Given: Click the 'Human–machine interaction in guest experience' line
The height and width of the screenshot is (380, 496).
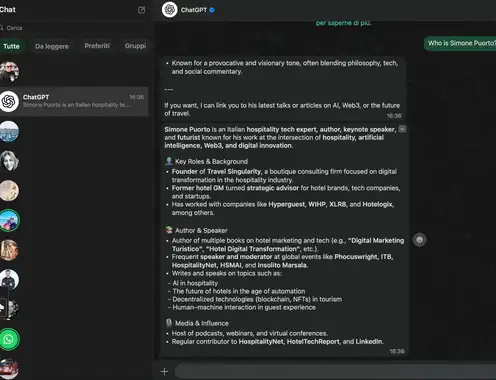Looking at the screenshot, I should [244, 307].
